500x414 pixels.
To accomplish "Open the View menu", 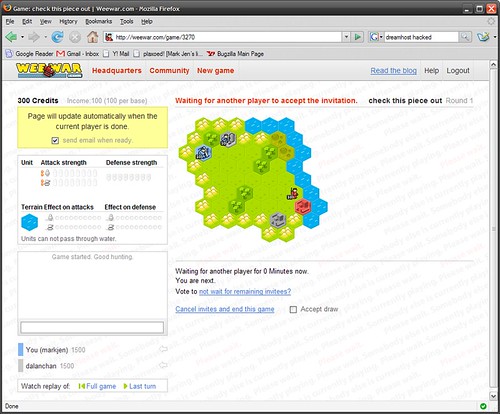I will click(46, 21).
